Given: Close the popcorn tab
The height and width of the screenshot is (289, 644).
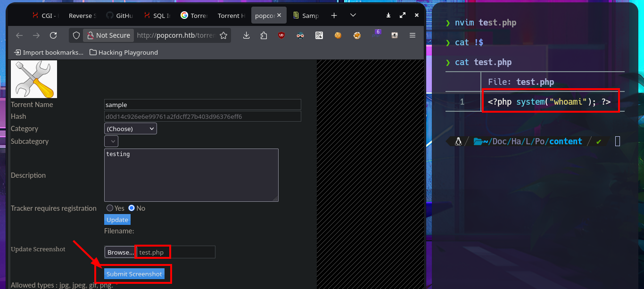Looking at the screenshot, I should pos(279,16).
